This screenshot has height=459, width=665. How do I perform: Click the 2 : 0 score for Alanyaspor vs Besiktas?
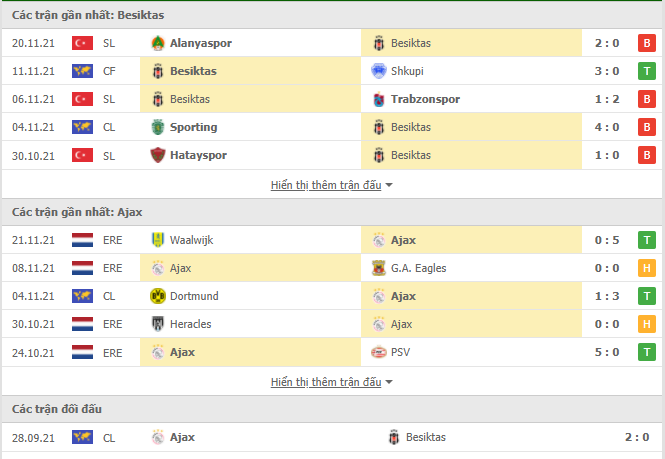pyautogui.click(x=607, y=43)
